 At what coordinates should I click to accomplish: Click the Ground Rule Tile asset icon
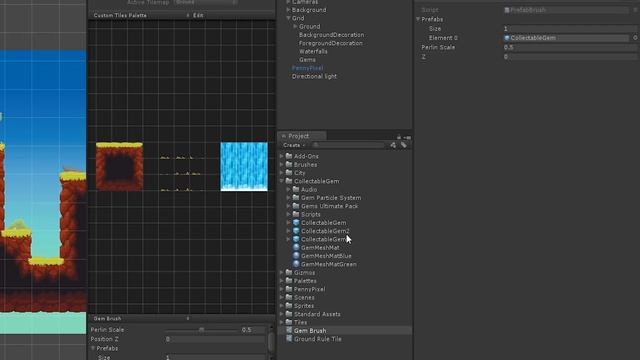click(x=289, y=339)
